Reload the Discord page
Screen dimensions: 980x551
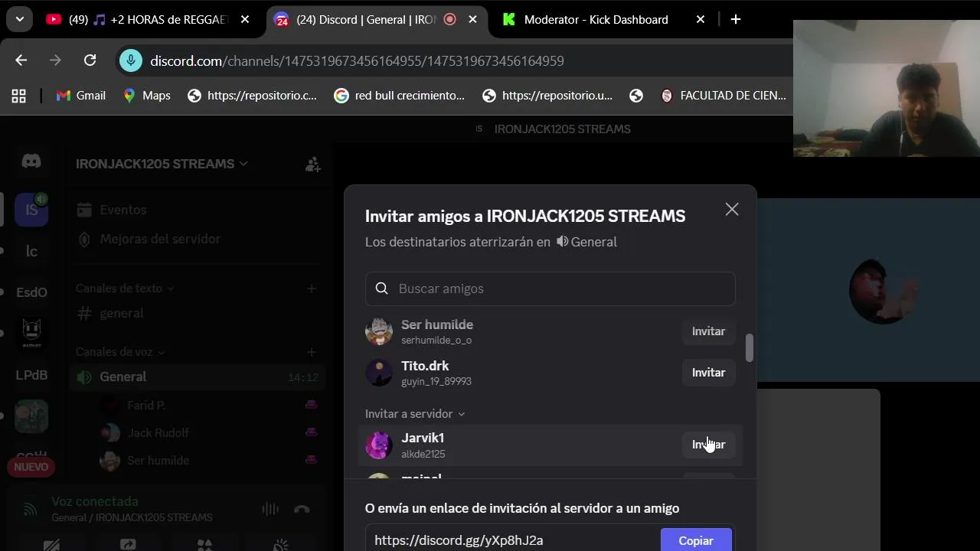tap(90, 60)
